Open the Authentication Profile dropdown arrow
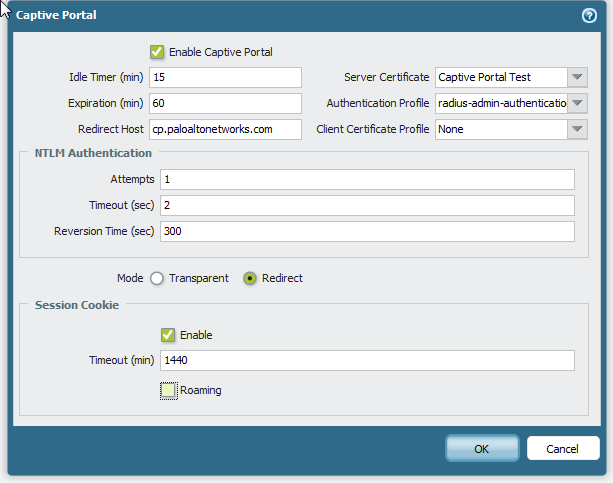 tap(577, 103)
